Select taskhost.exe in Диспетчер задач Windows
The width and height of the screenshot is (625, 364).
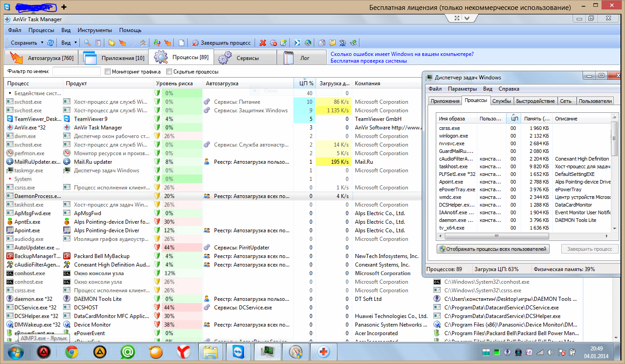point(524,166)
